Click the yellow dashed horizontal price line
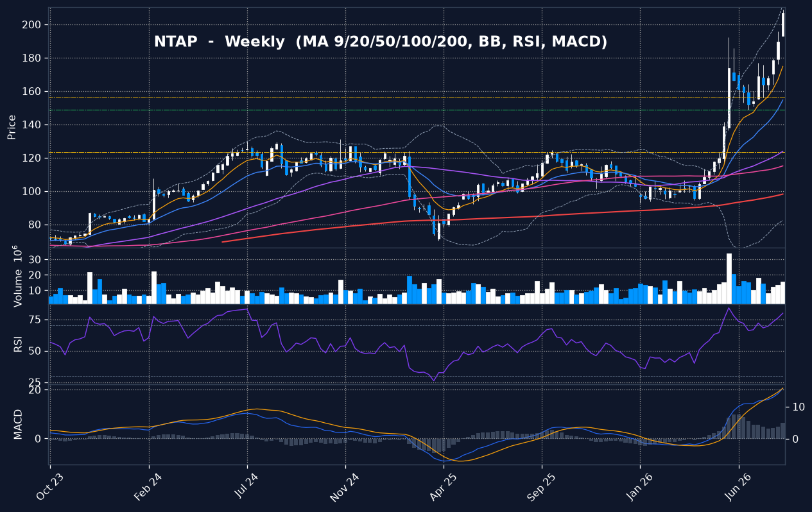Screen dimensions: 812x512 point(417,98)
